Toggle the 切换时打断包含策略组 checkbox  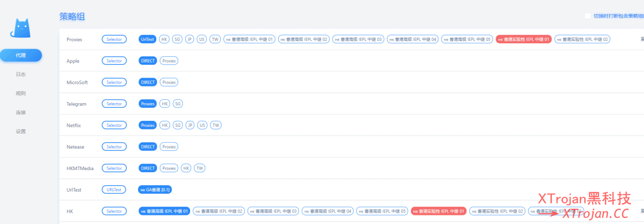(588, 16)
